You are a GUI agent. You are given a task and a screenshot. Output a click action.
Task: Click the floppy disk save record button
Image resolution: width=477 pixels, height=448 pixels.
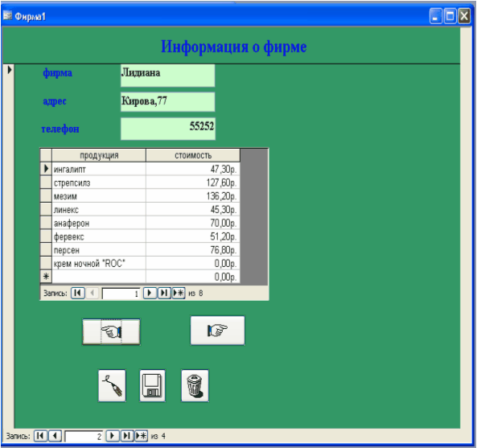(152, 385)
